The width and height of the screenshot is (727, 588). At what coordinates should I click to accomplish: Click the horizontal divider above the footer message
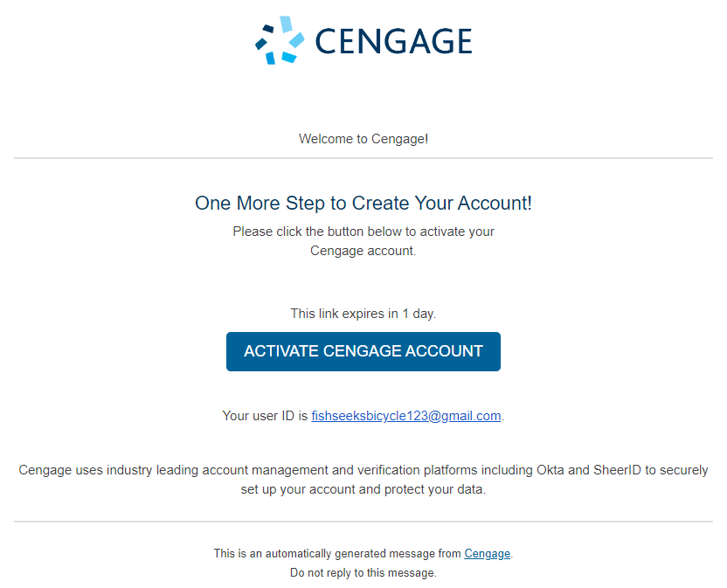click(x=363, y=522)
